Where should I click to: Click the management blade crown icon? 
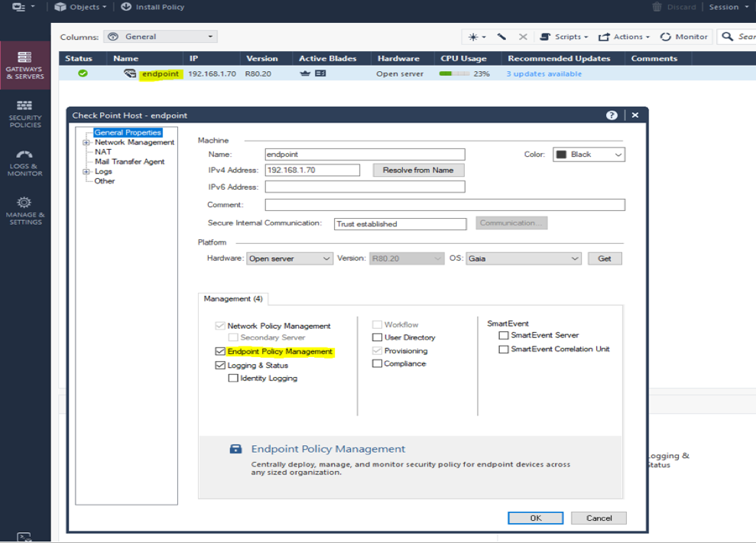pos(305,73)
